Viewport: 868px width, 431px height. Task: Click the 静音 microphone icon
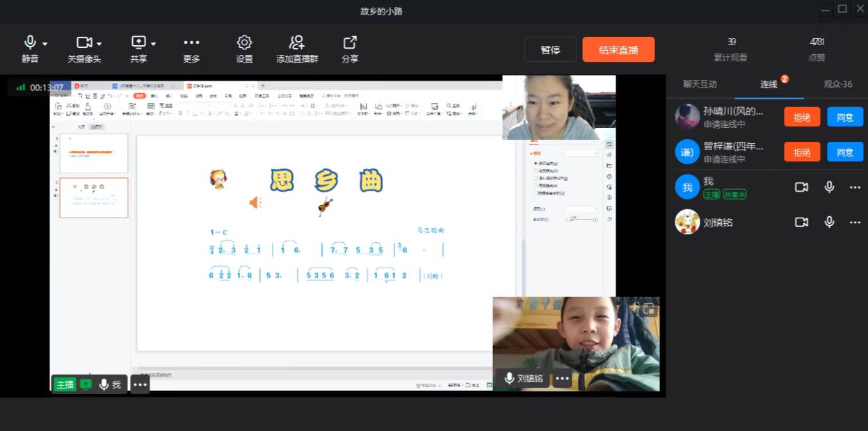point(30,42)
